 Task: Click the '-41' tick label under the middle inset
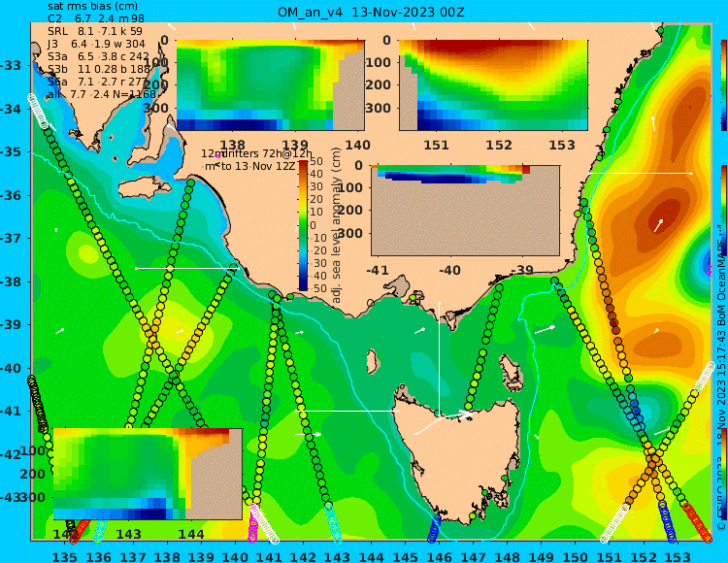point(378,270)
